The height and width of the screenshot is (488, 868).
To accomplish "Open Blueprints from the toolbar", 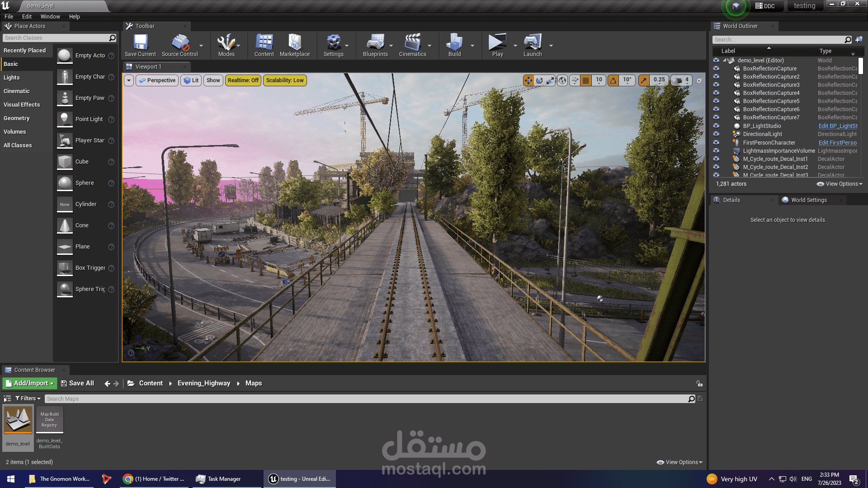I will 375,45.
